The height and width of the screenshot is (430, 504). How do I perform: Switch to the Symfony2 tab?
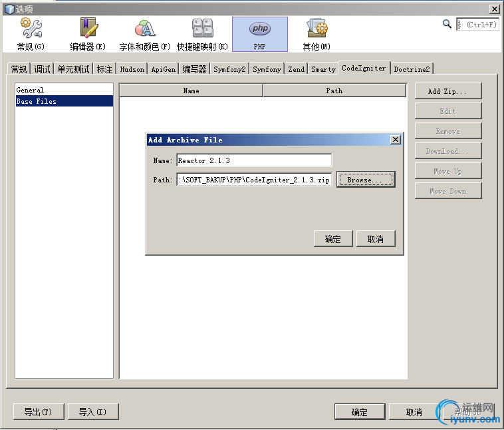[229, 69]
